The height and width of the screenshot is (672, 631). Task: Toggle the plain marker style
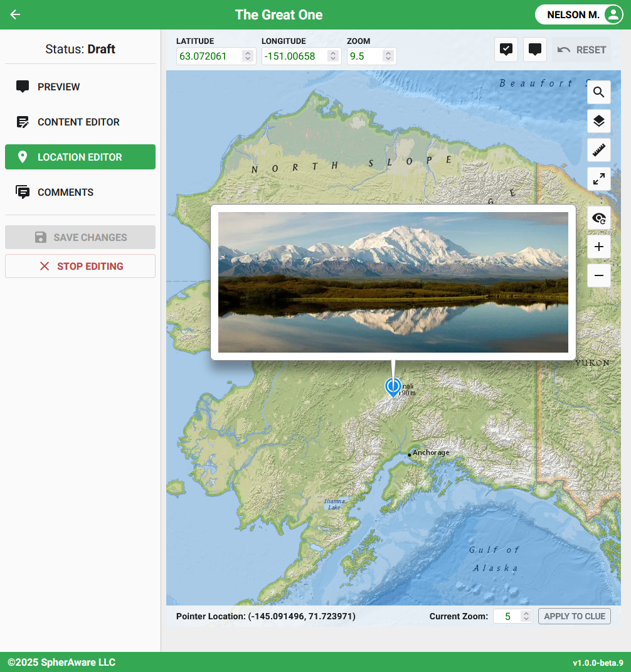click(534, 49)
